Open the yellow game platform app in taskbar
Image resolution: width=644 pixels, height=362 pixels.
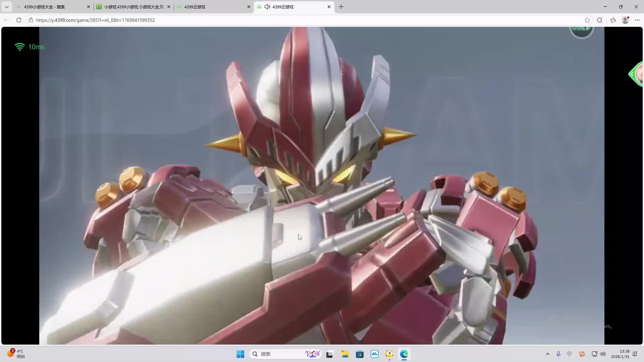[389, 354]
